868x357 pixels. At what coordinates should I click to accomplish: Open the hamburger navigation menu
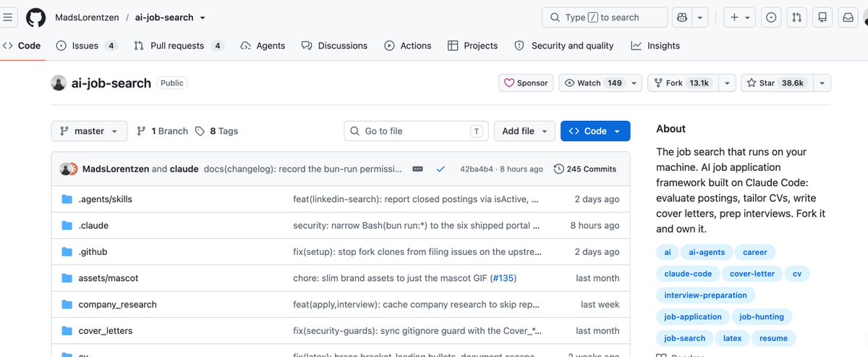[9, 17]
